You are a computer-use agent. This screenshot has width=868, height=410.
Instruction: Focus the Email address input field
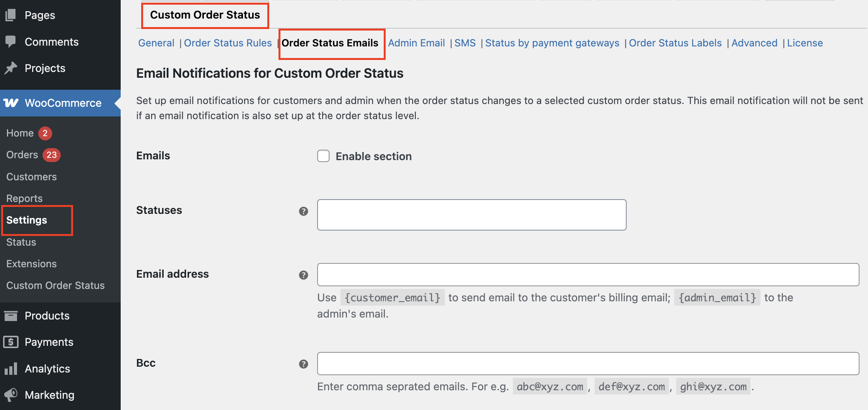pos(588,275)
